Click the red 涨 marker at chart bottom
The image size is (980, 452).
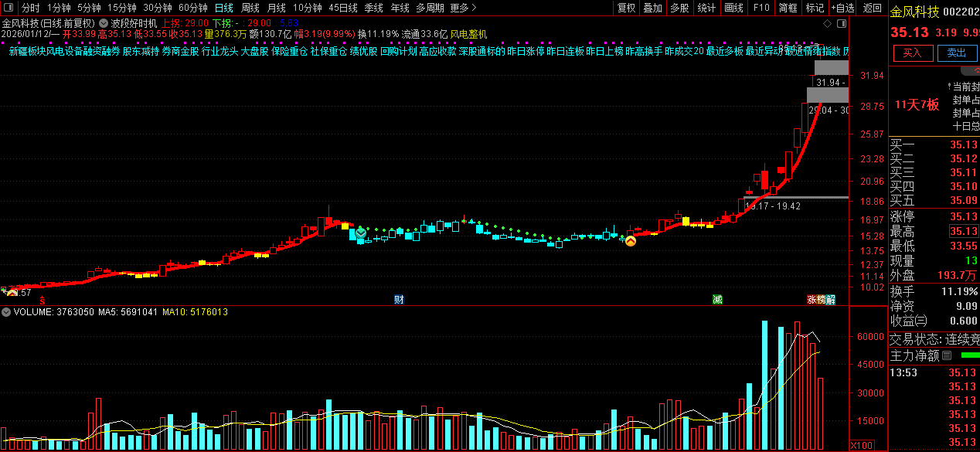tap(812, 299)
